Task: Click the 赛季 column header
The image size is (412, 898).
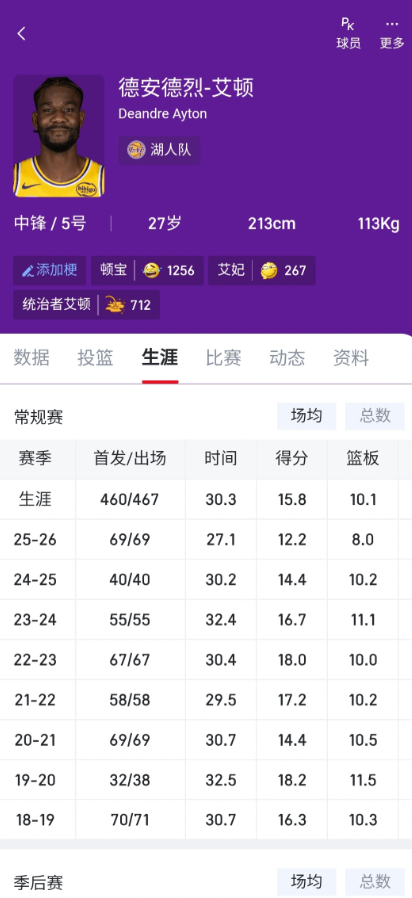Action: coord(36,459)
